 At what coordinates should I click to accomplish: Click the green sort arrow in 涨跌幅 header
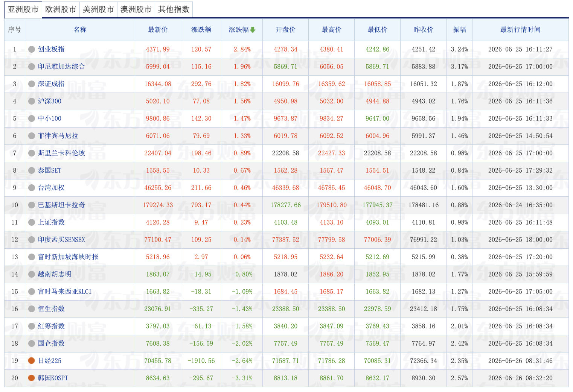tap(253, 30)
